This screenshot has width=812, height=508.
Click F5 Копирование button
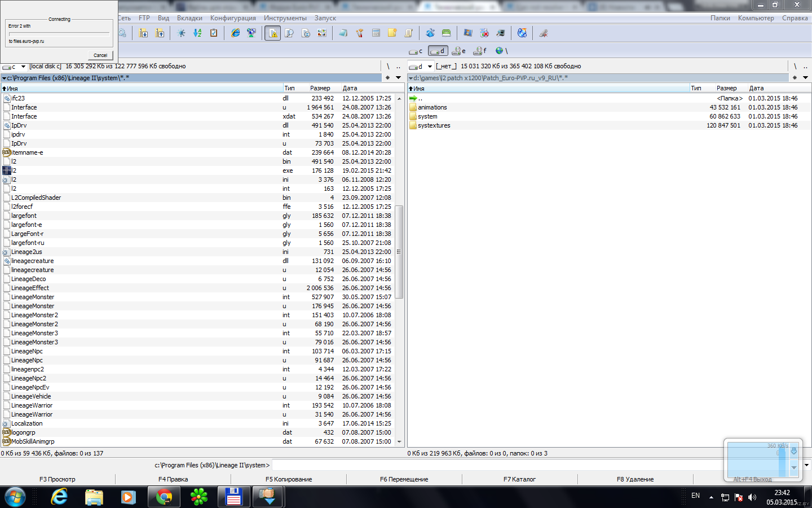[289, 479]
